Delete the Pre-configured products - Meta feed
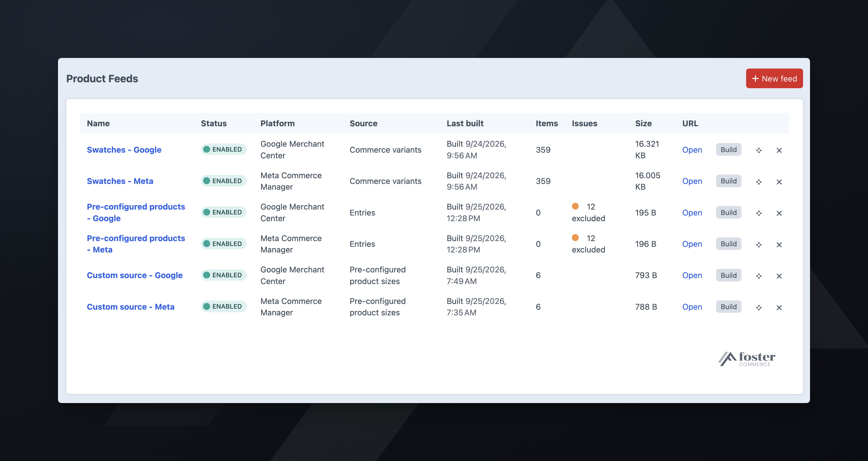This screenshot has width=868, height=461. pos(779,244)
